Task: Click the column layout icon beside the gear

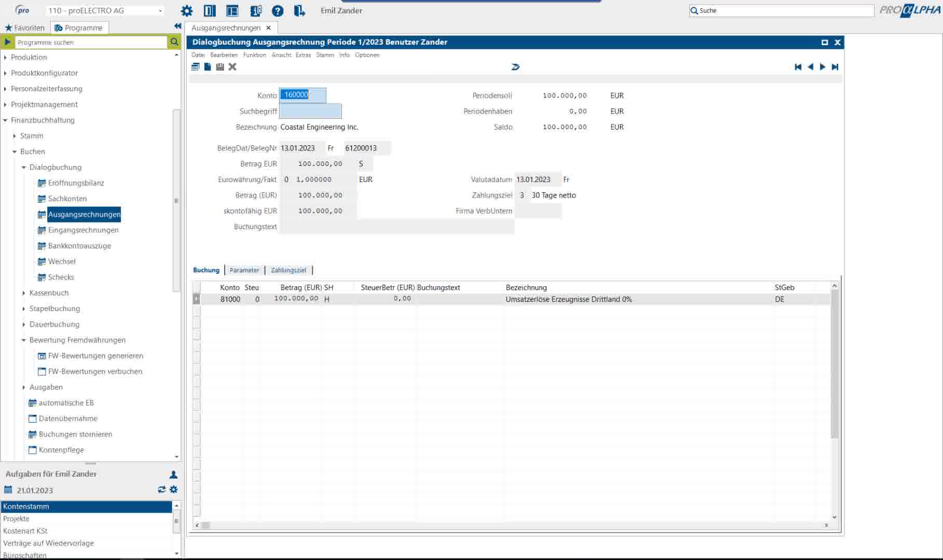Action: point(210,10)
